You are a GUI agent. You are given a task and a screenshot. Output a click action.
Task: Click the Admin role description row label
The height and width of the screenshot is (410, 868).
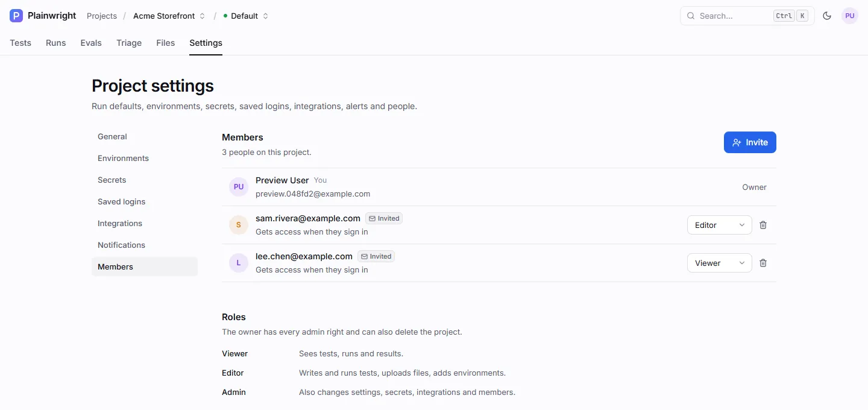(x=234, y=393)
